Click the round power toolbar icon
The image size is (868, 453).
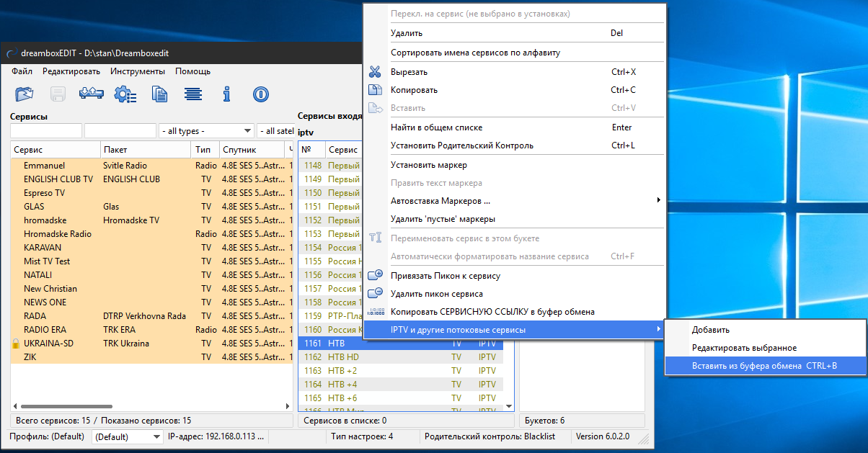[260, 94]
